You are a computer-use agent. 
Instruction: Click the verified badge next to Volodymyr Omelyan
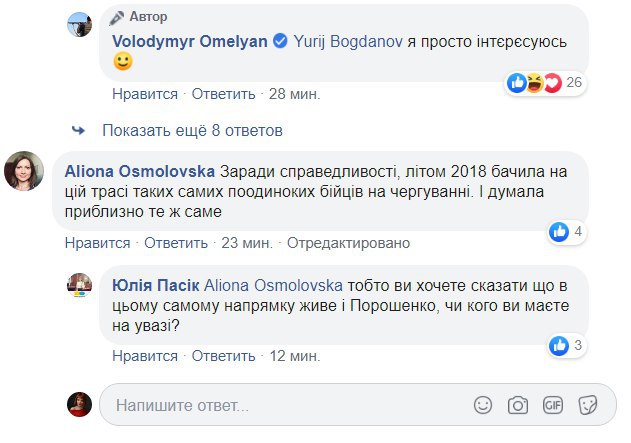(x=282, y=40)
